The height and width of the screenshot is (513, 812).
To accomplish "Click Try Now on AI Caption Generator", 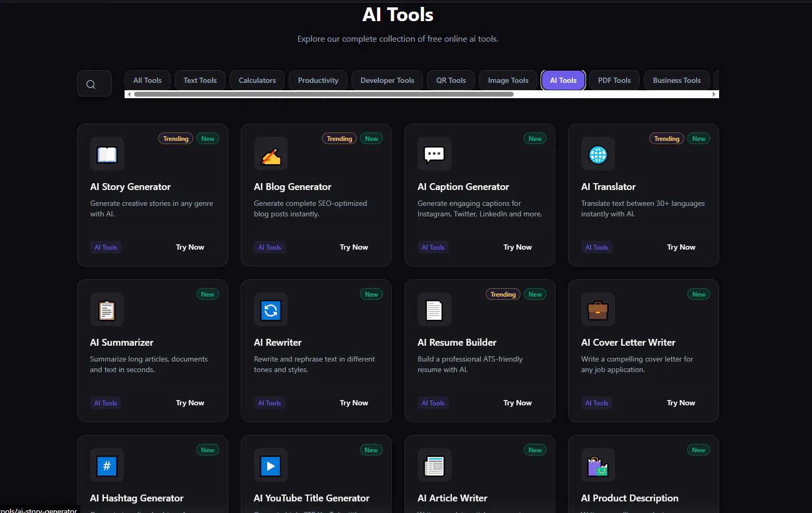I will click(x=517, y=247).
